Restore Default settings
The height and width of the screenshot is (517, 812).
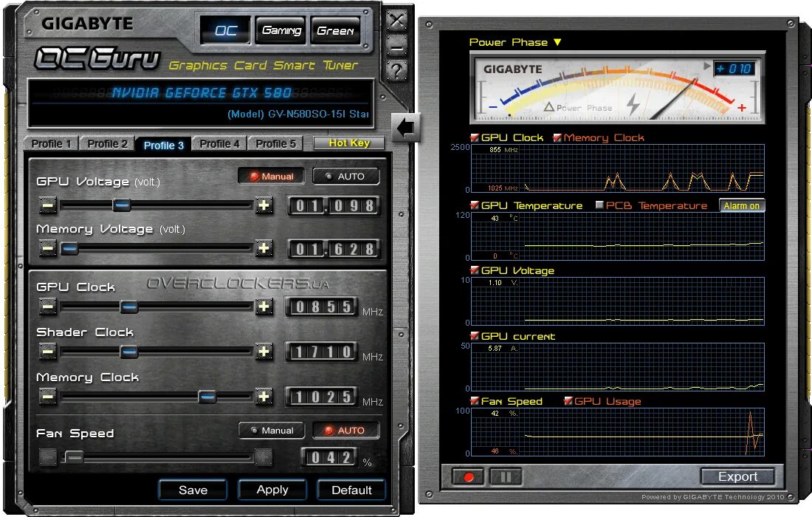coord(351,490)
